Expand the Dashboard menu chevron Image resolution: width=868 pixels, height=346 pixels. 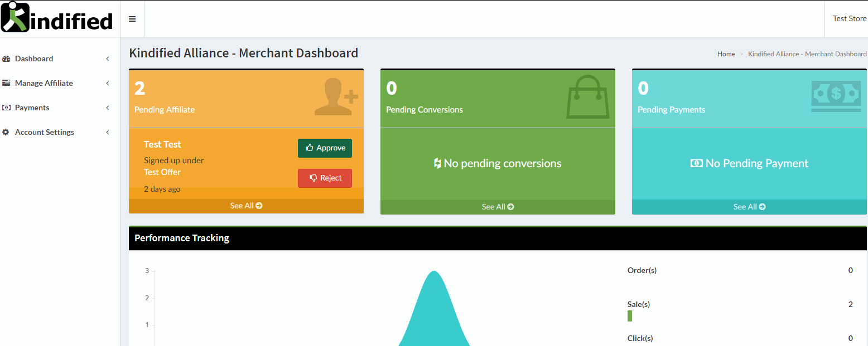(x=108, y=59)
